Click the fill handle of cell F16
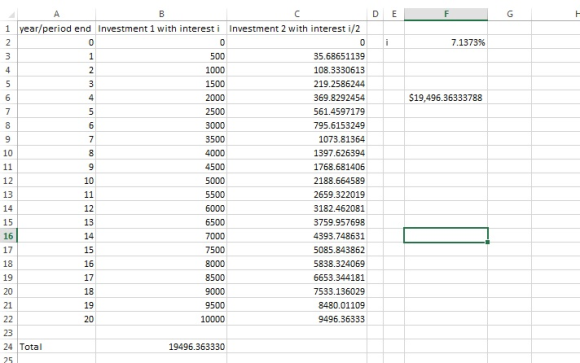Screen dimensions: 580x363 click(488, 242)
